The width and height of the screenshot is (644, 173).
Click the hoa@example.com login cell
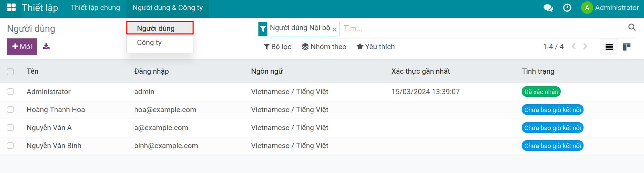coord(165,110)
